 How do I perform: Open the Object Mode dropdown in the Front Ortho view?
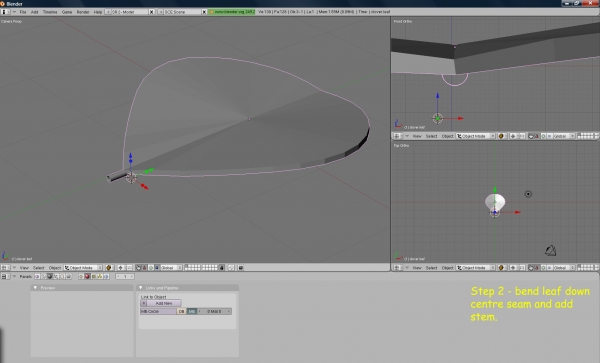pos(475,136)
